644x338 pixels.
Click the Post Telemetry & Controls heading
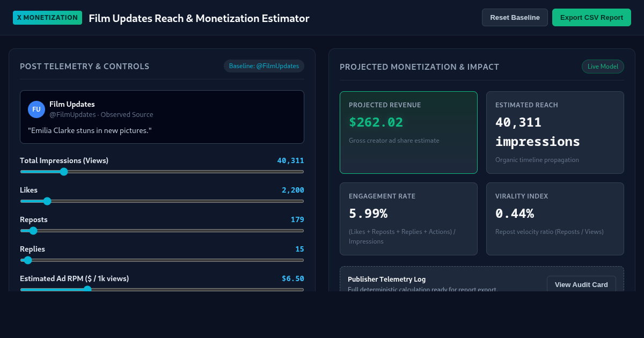click(85, 67)
